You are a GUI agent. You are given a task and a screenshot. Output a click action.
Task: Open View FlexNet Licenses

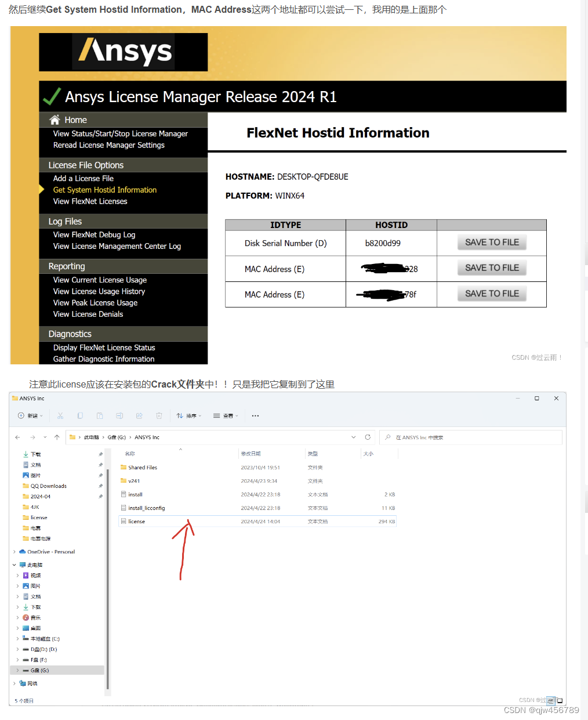click(x=90, y=201)
